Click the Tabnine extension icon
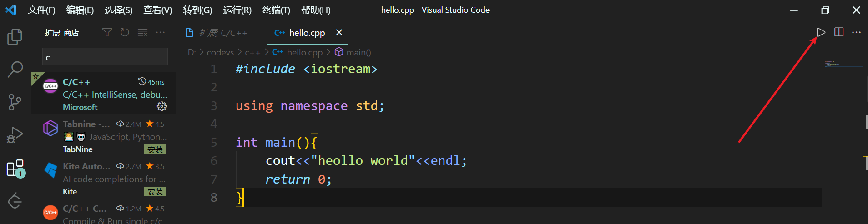This screenshot has width=868, height=224. tap(50, 128)
